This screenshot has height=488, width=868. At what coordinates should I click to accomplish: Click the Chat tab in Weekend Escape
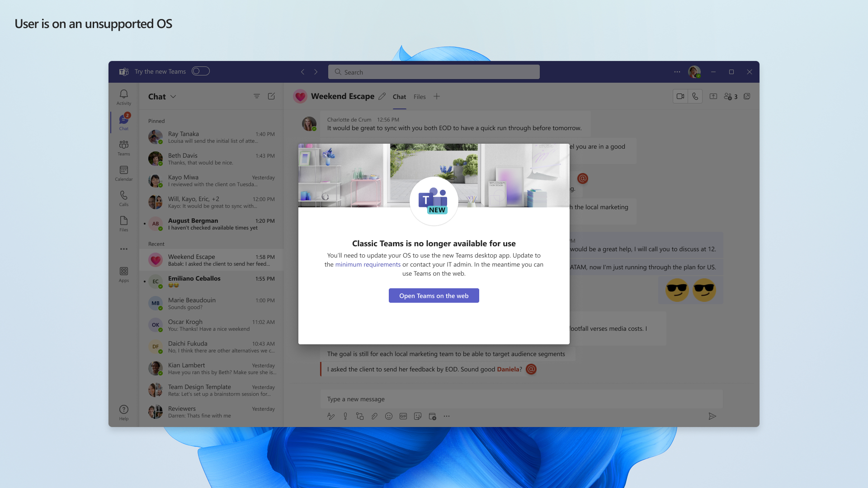(x=398, y=97)
